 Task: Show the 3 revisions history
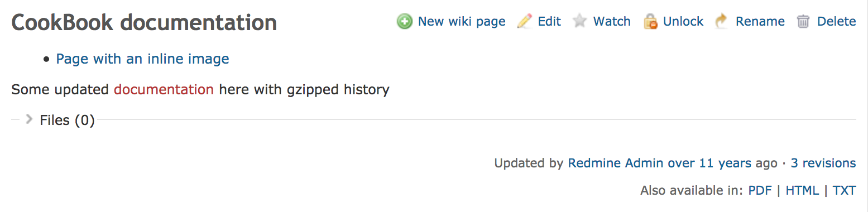[x=823, y=163]
